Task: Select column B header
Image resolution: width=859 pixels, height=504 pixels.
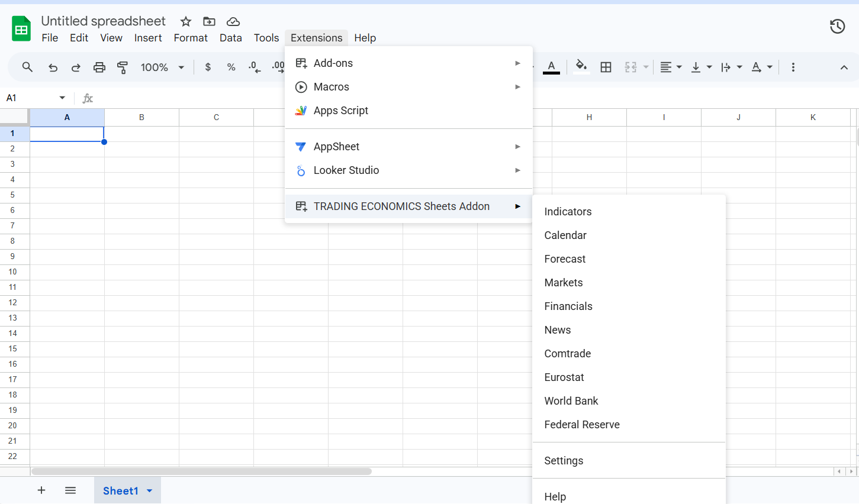Action: (x=142, y=118)
